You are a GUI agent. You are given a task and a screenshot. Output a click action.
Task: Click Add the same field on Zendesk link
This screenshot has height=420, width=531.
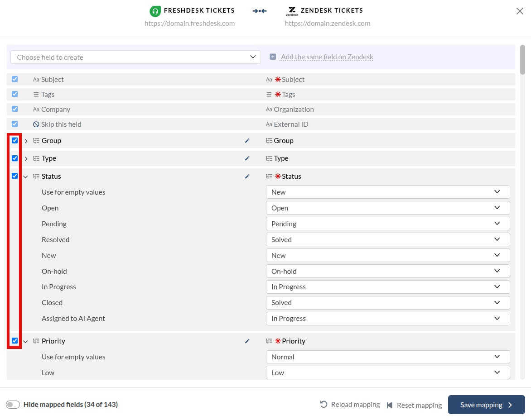327,57
